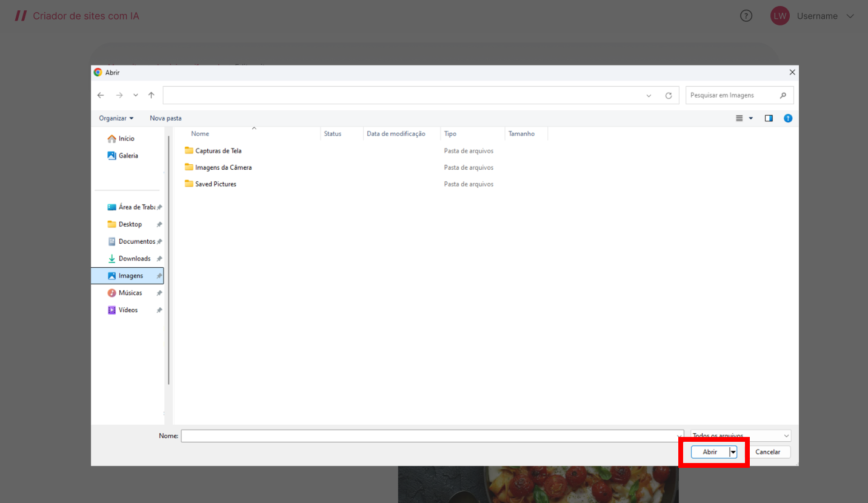Toggle the preview pane icon
Image resolution: width=868 pixels, height=503 pixels.
(x=769, y=118)
